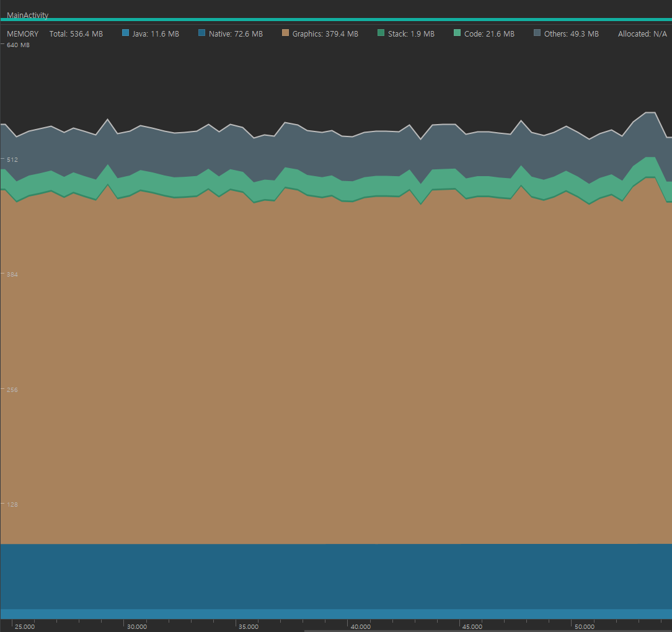Click the horizontal timeline scrollbar thumb
The image size is (672, 632).
488,631
